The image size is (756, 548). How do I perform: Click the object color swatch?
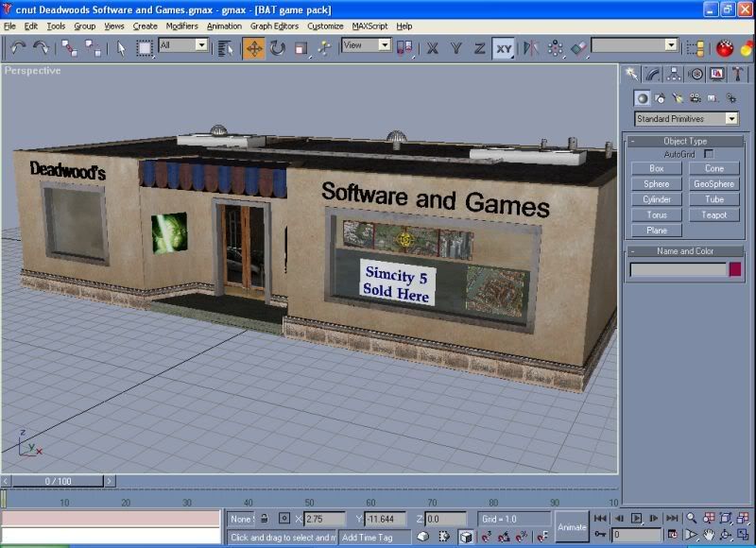735,269
